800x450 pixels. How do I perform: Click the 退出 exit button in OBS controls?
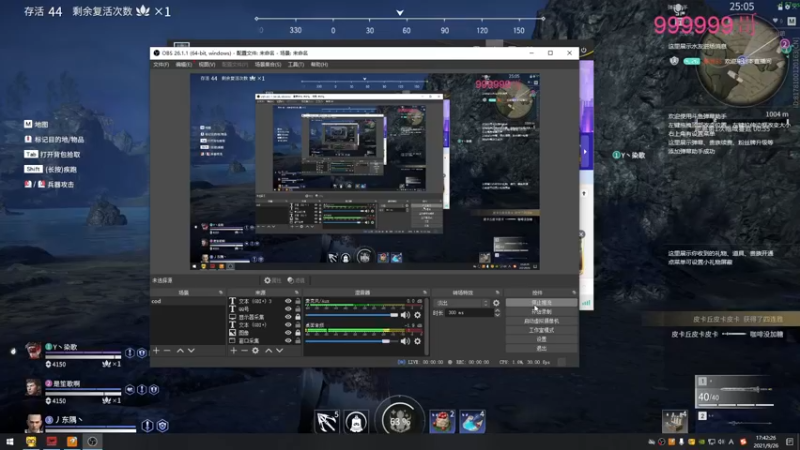tap(541, 348)
